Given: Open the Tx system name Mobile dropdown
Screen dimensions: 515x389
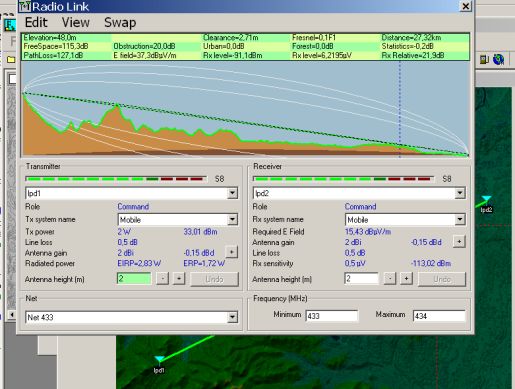Looking at the screenshot, I should (x=232, y=220).
